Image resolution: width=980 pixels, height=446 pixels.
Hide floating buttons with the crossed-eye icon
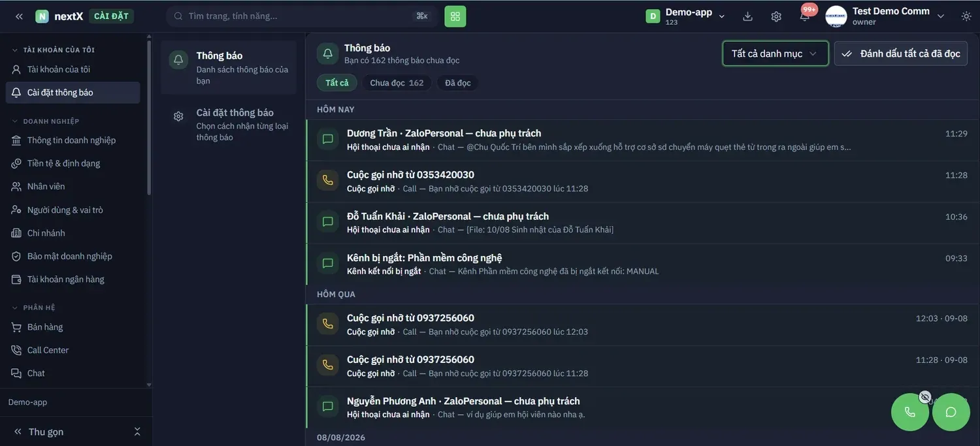(x=924, y=397)
